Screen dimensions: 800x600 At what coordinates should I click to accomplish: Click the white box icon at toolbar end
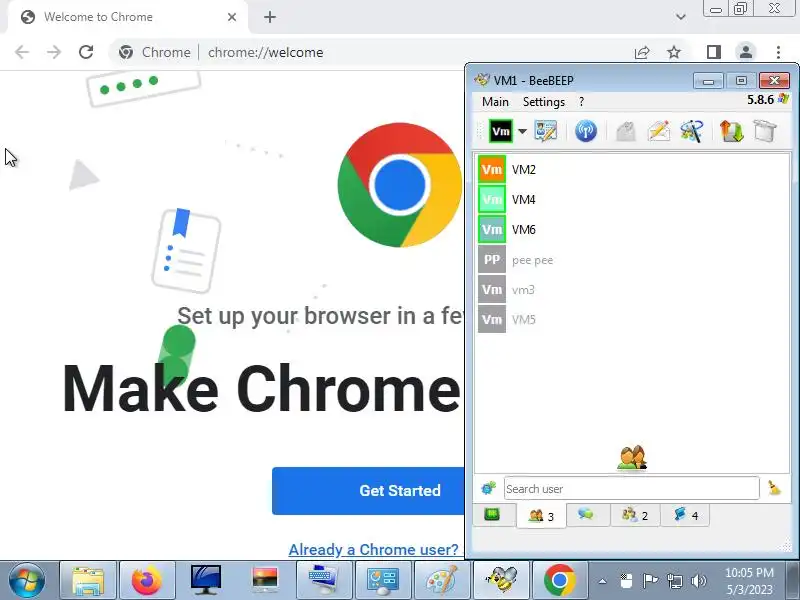point(764,131)
